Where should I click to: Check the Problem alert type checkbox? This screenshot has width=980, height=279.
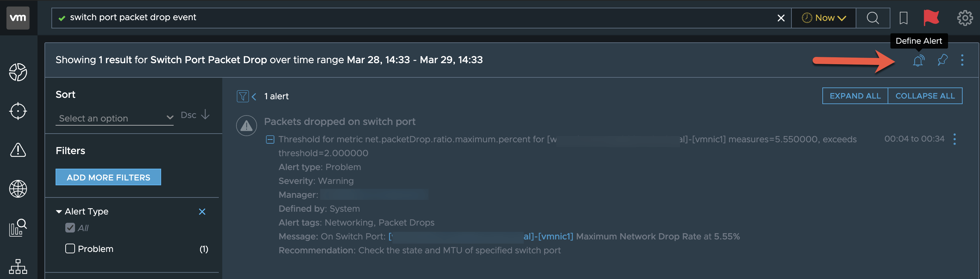point(70,248)
